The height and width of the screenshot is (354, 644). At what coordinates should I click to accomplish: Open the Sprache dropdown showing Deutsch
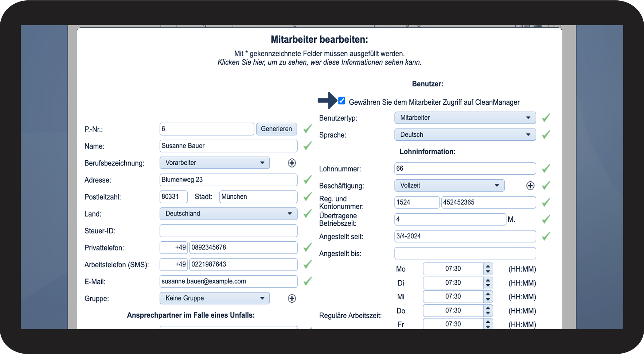465,135
